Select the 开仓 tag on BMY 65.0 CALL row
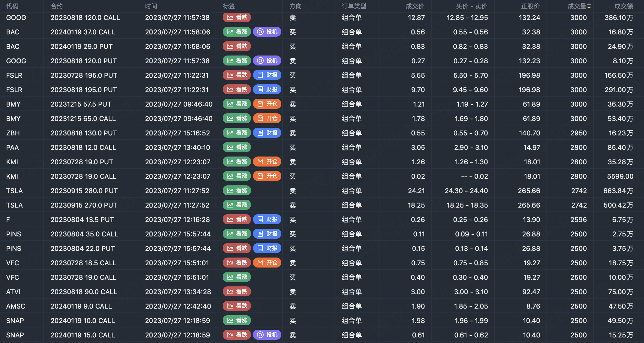The width and height of the screenshot is (644, 343). point(267,118)
